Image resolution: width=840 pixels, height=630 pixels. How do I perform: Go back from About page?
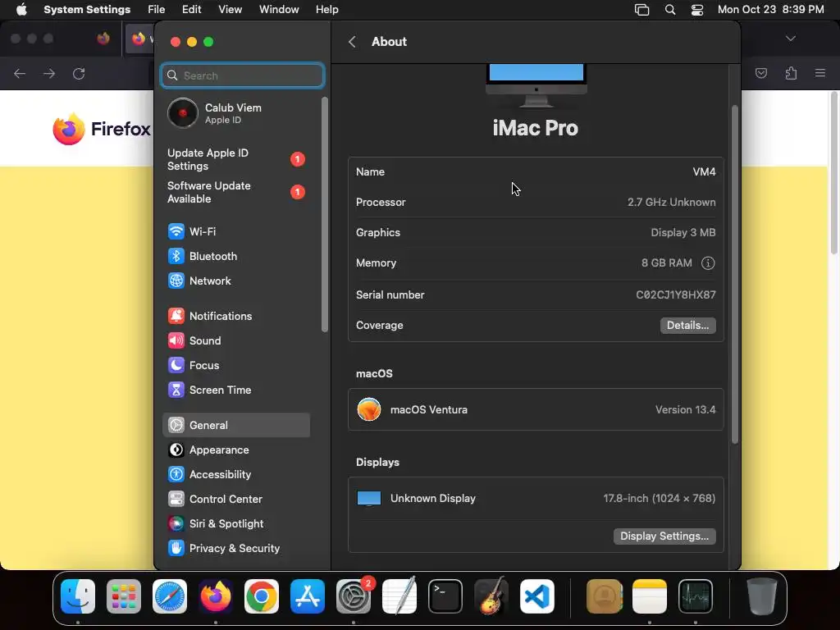click(x=352, y=42)
